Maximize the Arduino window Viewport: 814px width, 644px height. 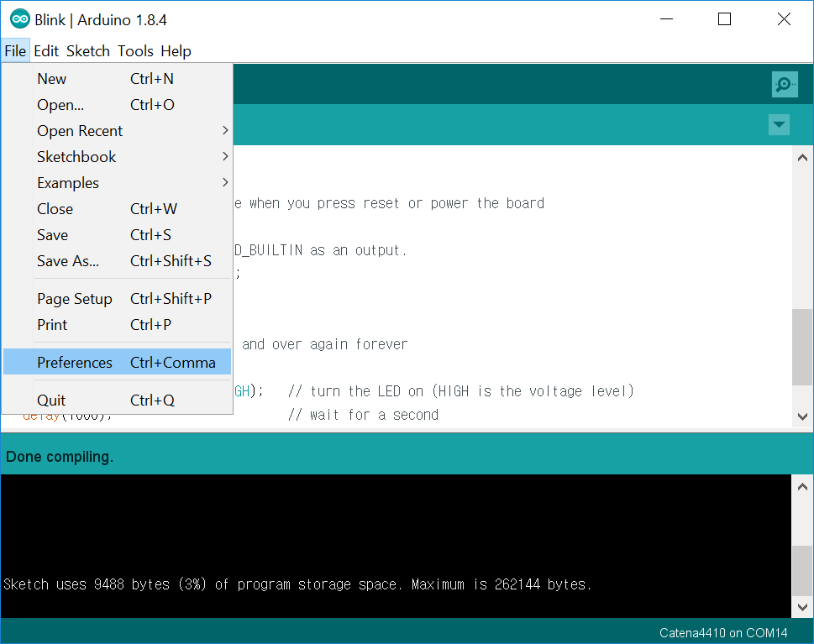pos(724,19)
